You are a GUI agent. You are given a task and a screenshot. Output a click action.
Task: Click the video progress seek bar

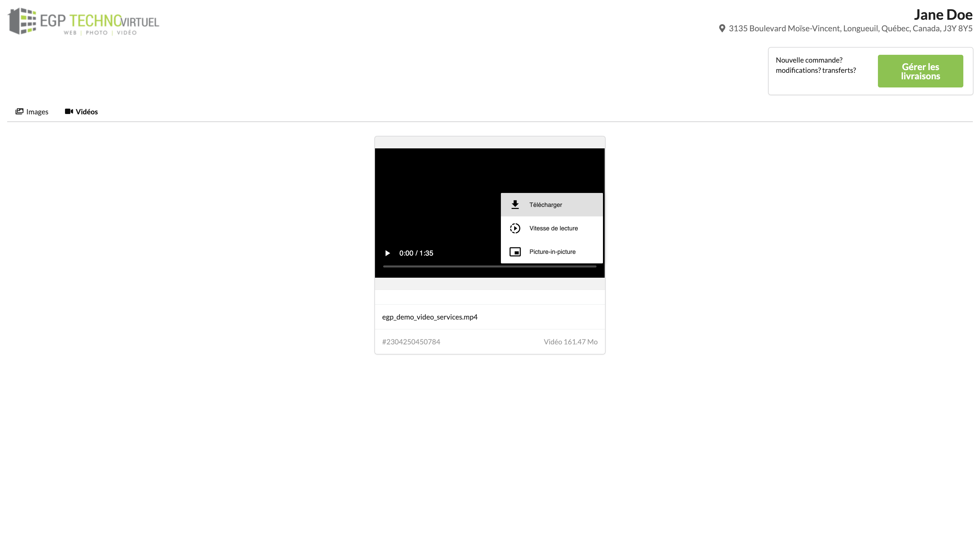(490, 267)
